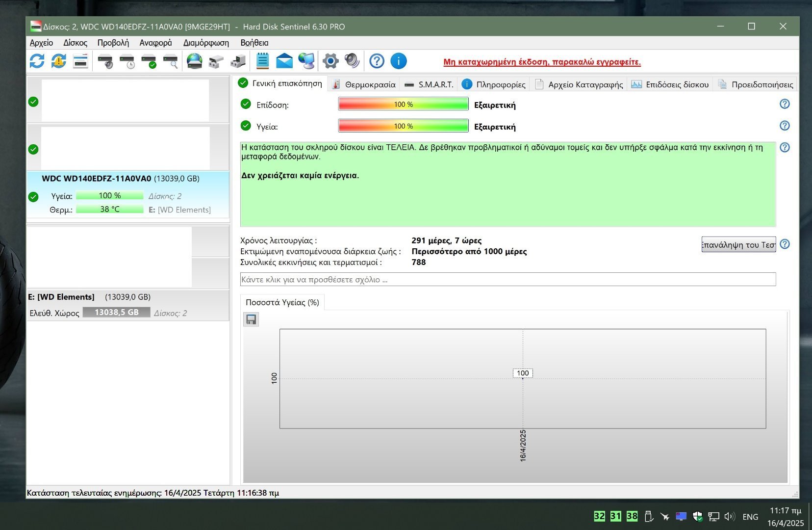Click the globe and monitor network icon
812x530 pixels.
click(x=306, y=61)
